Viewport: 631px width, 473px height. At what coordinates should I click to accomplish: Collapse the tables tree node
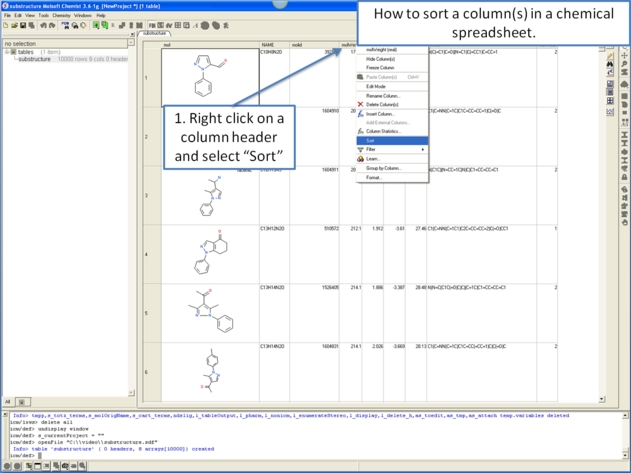[7, 52]
